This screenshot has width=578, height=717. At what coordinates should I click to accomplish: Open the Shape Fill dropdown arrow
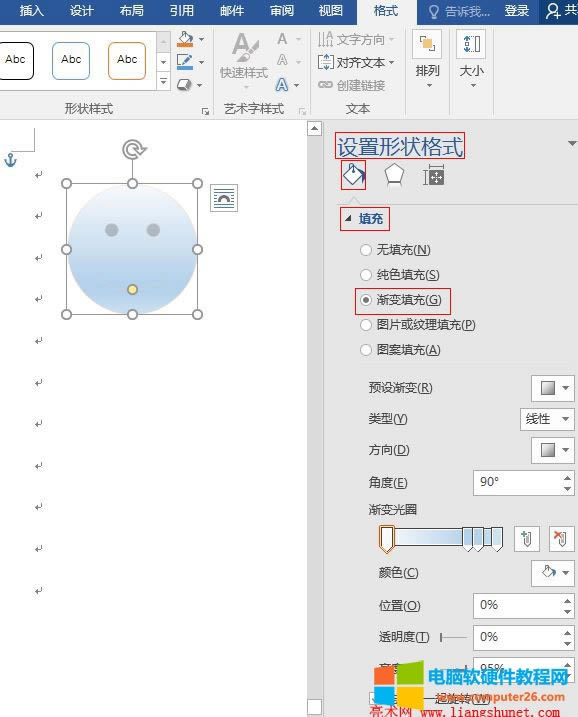pyautogui.click(x=201, y=39)
